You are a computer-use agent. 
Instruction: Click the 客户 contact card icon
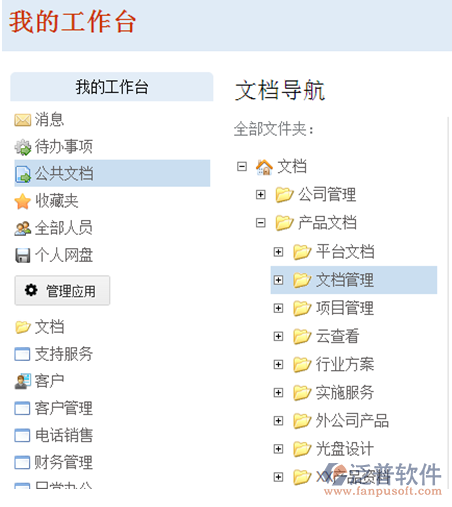click(x=22, y=381)
